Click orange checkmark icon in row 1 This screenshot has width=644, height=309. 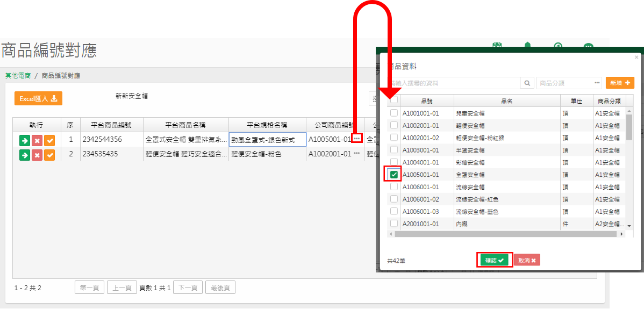click(x=49, y=141)
